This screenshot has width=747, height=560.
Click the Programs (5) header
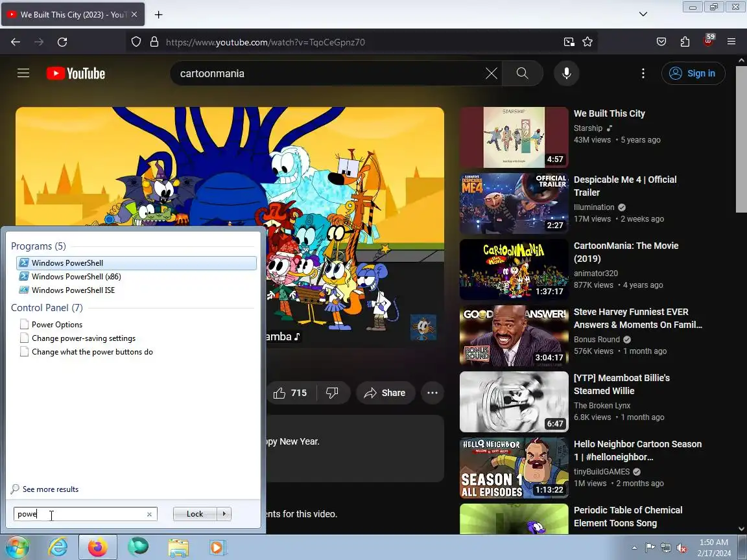[x=39, y=246]
